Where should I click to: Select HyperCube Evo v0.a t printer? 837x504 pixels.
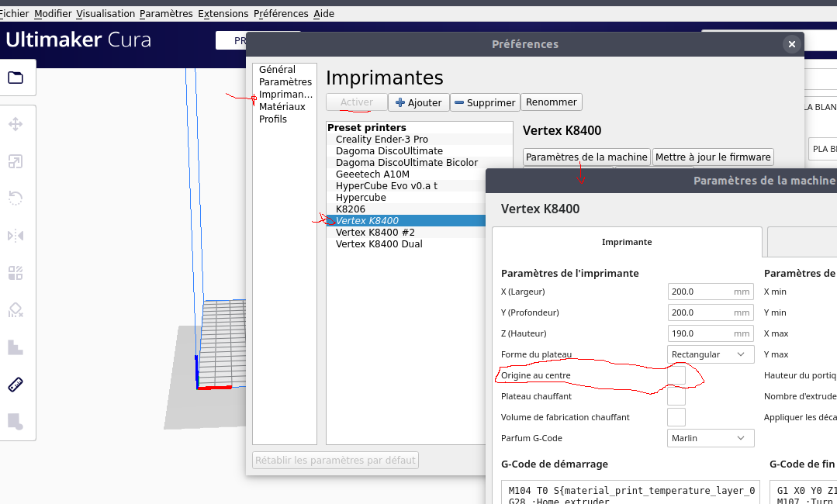pyautogui.click(x=406, y=185)
